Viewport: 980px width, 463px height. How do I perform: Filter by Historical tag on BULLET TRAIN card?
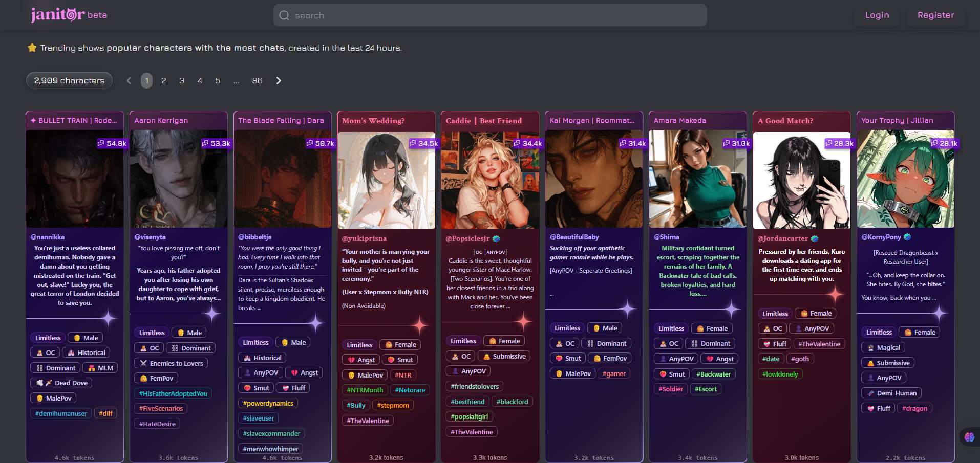[x=86, y=352]
